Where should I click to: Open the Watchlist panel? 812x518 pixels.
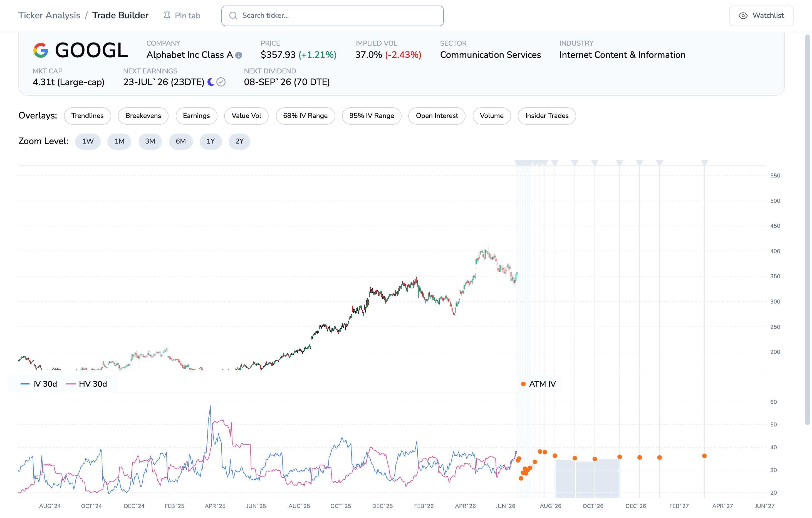(761, 16)
